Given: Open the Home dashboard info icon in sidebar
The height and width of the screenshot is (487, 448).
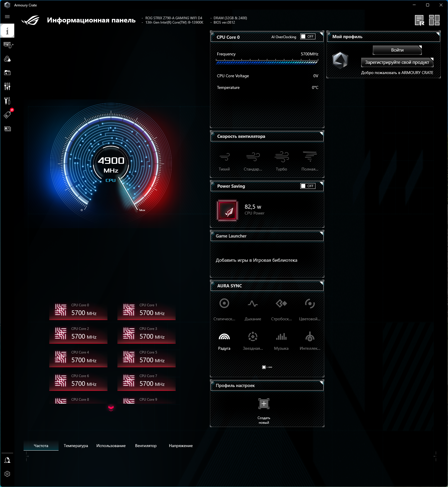Looking at the screenshot, I should [7, 31].
